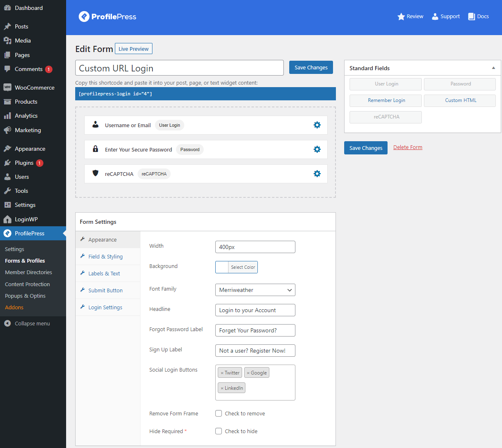Click the Media icon in sidebar
Image resolution: width=502 pixels, height=448 pixels.
(7, 40)
